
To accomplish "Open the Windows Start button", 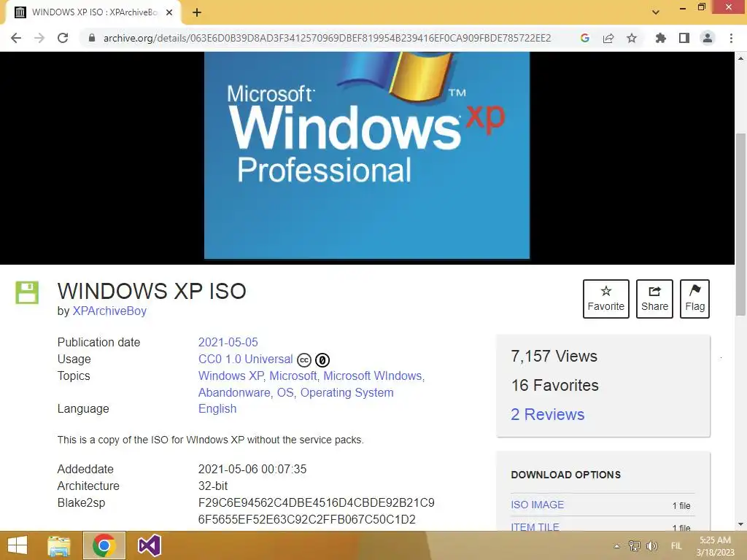I will [18, 545].
